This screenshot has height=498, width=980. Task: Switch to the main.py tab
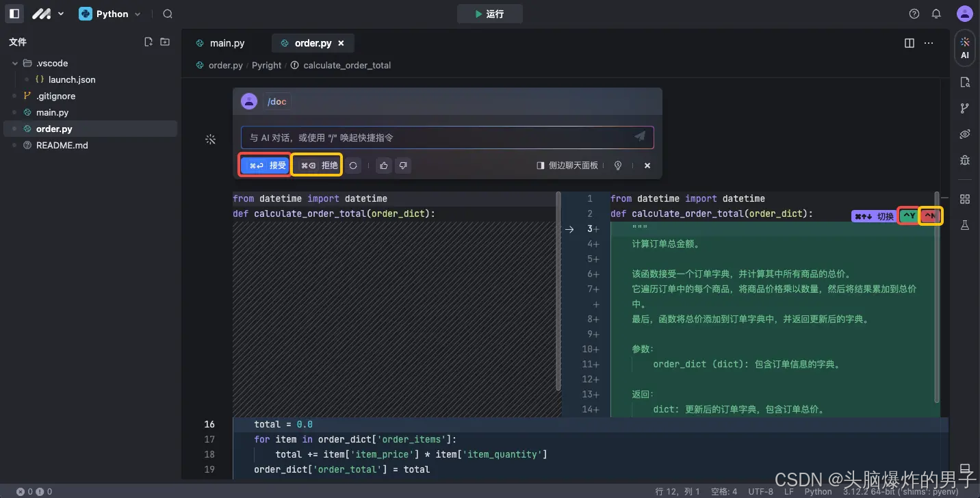pos(226,42)
